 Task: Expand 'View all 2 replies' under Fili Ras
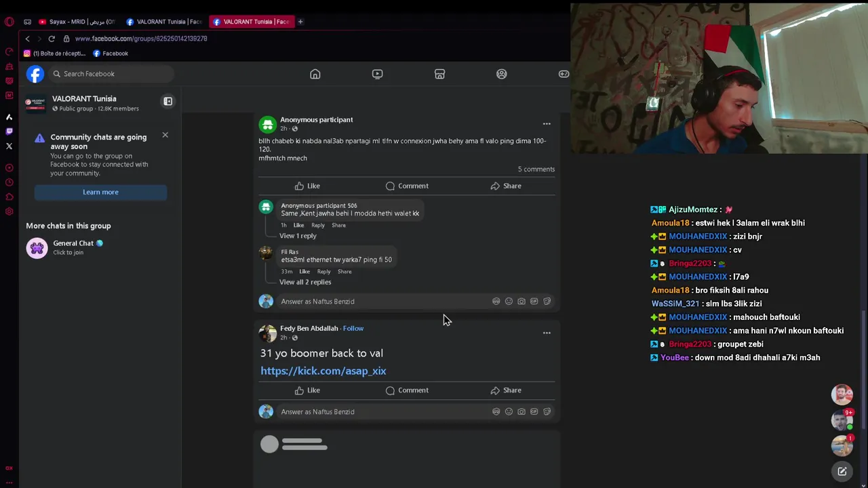point(305,282)
